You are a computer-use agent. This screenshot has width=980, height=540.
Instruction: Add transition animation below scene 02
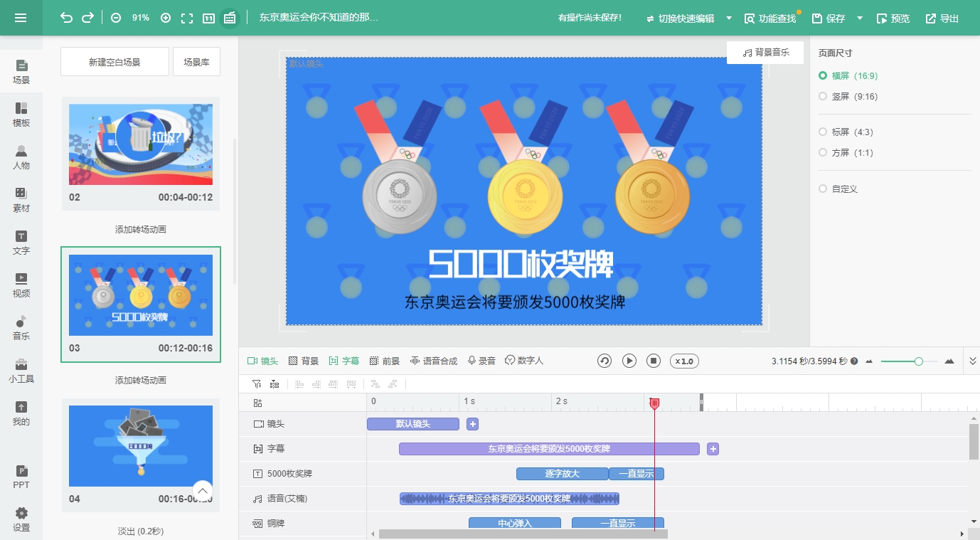[x=141, y=230]
